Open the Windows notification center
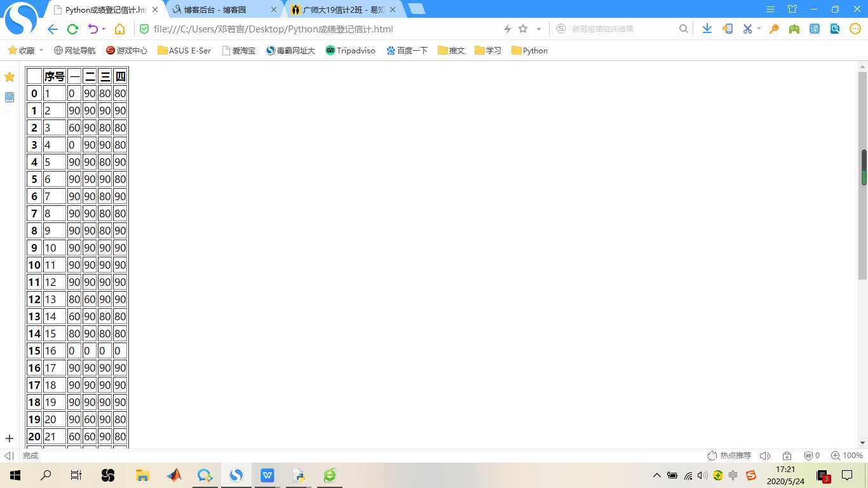The image size is (868, 488). coord(847,475)
